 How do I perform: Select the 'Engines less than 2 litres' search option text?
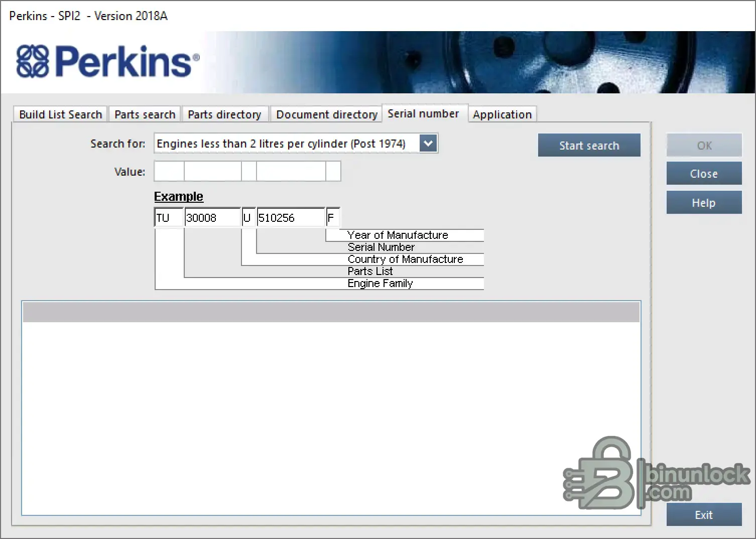tap(281, 144)
